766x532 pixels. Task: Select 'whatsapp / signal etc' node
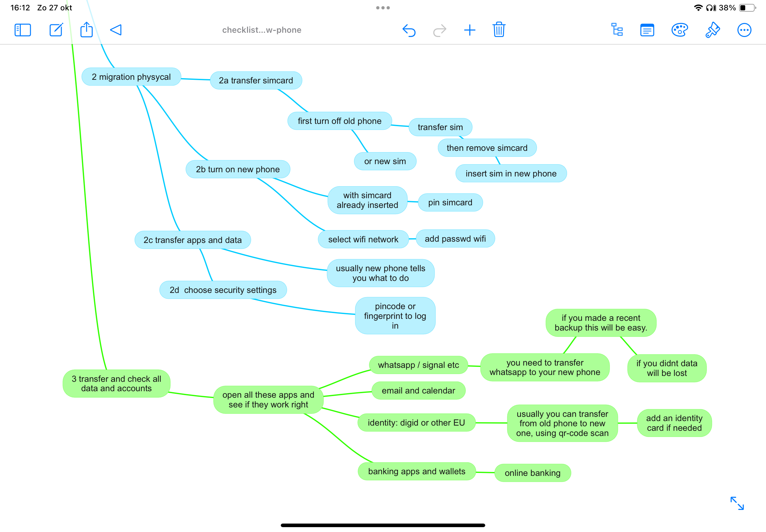point(418,365)
